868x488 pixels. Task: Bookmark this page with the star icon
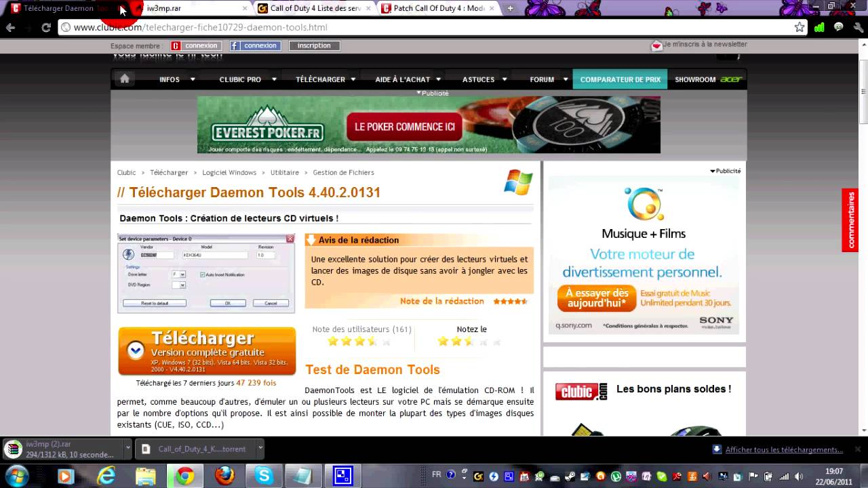(x=800, y=28)
